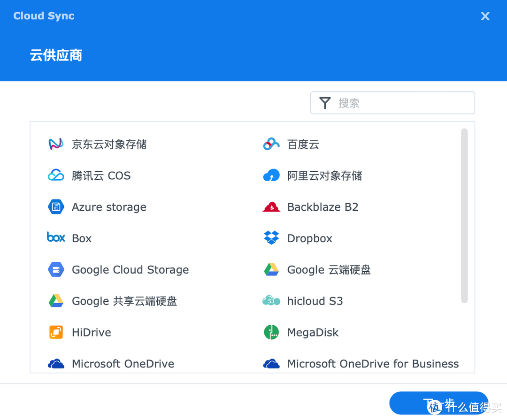Choose Google 云端硬盘 from the list
The width and height of the screenshot is (507, 420).
329,269
